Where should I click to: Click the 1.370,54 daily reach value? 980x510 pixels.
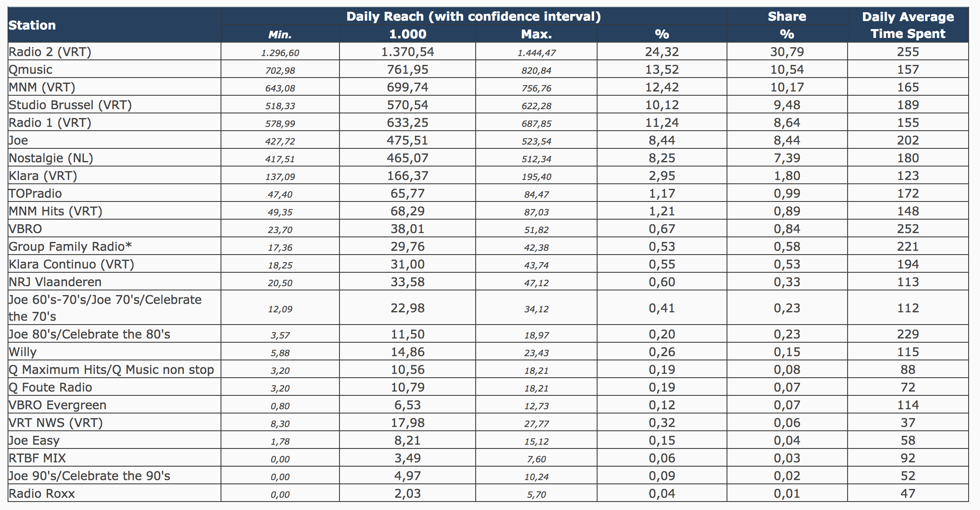[407, 52]
